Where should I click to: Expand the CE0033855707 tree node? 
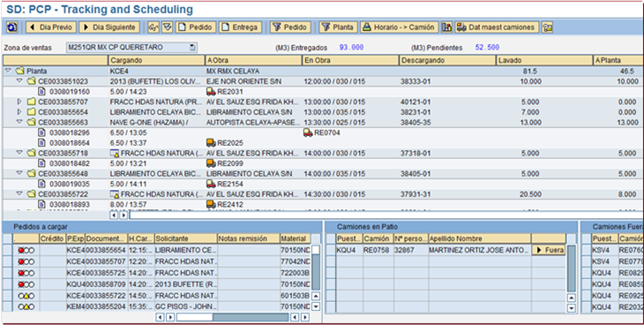(x=19, y=102)
